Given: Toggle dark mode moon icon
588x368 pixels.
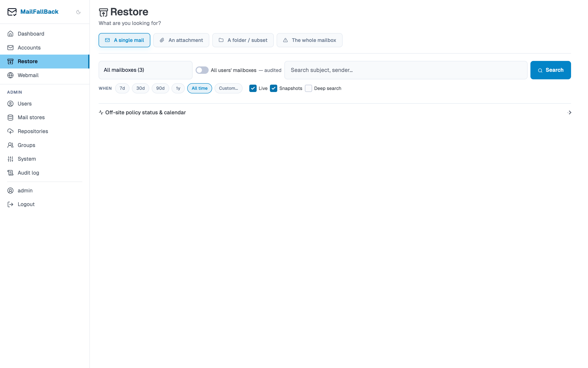Looking at the screenshot, I should click(78, 12).
